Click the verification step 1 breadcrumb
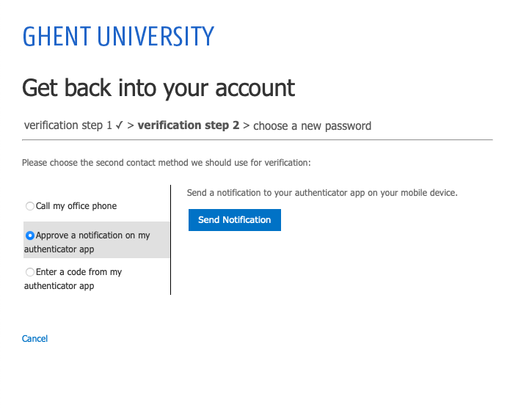This screenshot has width=532, height=410. pyautogui.click(x=68, y=125)
